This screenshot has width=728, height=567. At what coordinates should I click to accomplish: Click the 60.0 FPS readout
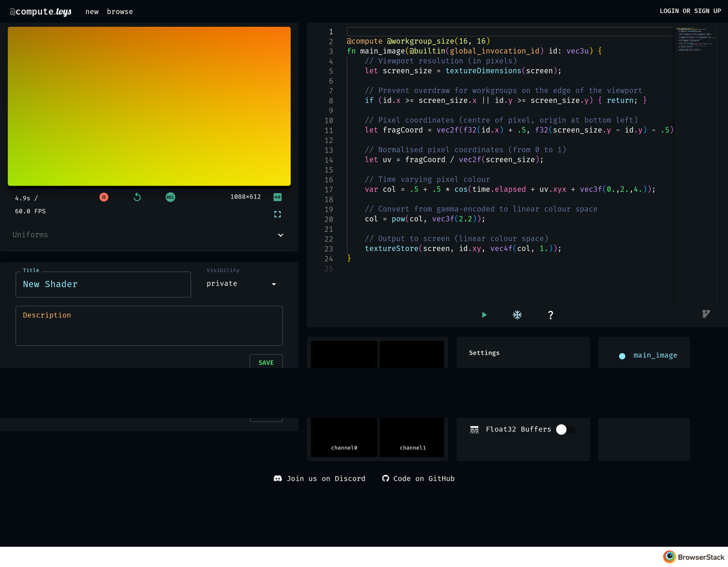pyautogui.click(x=30, y=212)
